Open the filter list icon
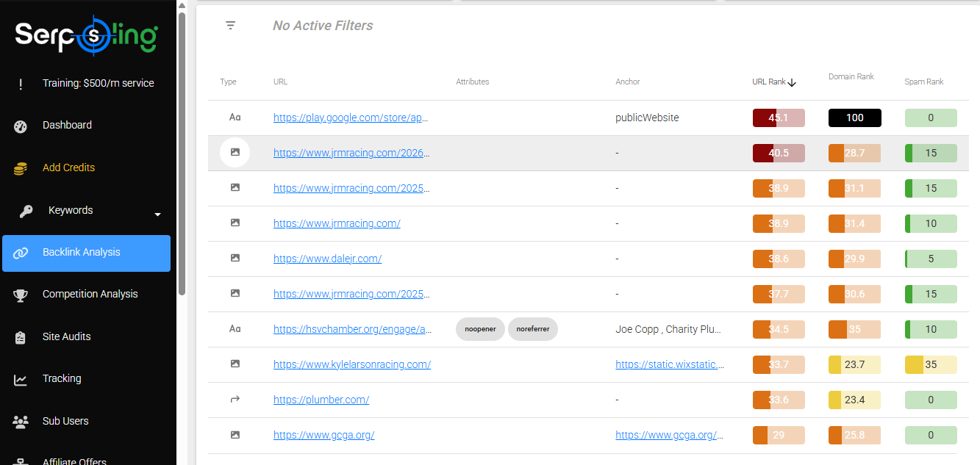This screenshot has width=980, height=465. tap(230, 26)
